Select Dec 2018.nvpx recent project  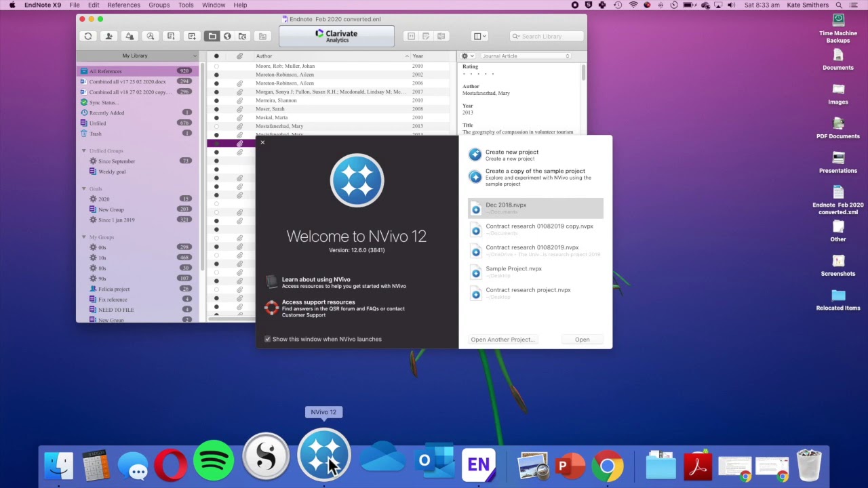coord(536,208)
